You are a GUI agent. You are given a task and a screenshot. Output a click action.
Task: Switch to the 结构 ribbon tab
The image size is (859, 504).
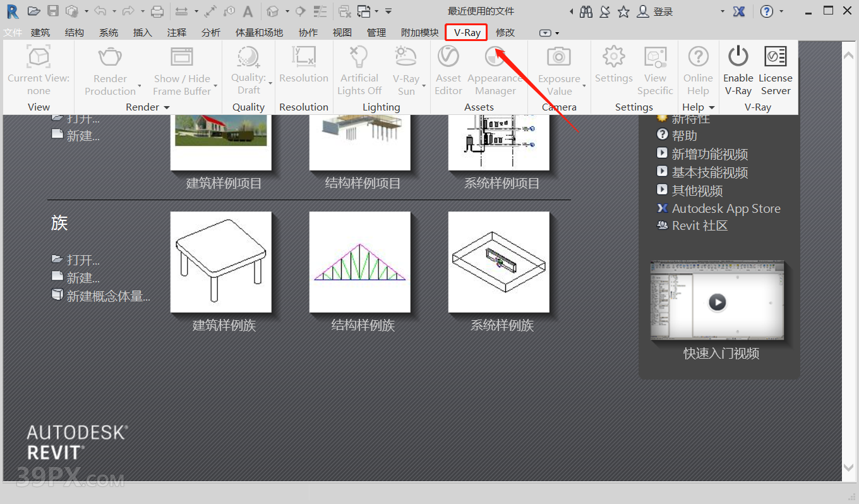click(x=75, y=33)
